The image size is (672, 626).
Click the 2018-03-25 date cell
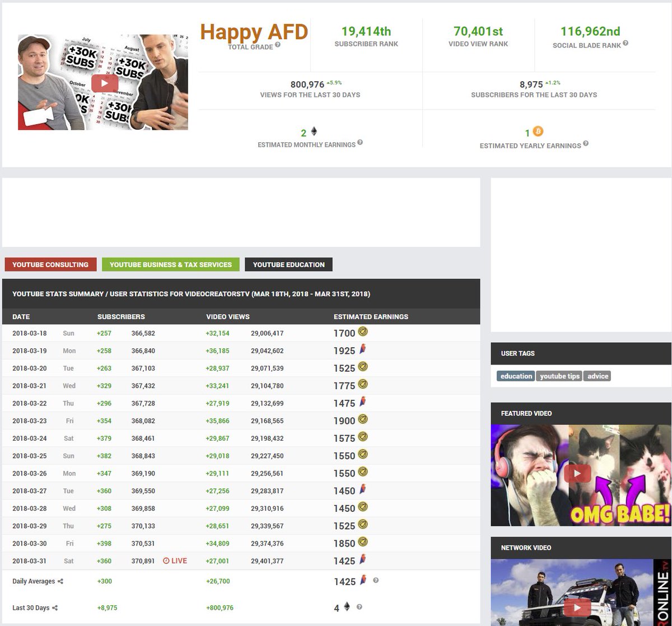[30, 456]
